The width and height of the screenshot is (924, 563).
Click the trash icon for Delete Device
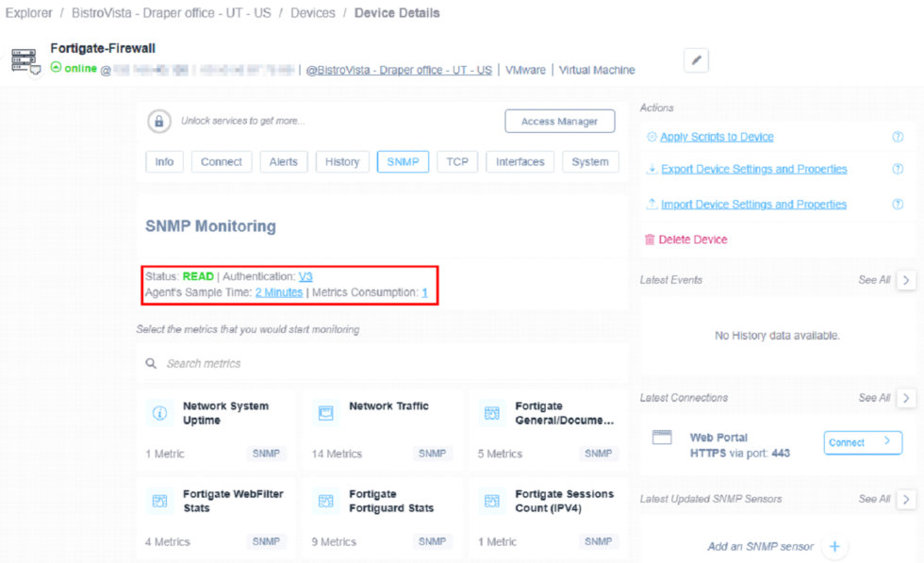(650, 240)
